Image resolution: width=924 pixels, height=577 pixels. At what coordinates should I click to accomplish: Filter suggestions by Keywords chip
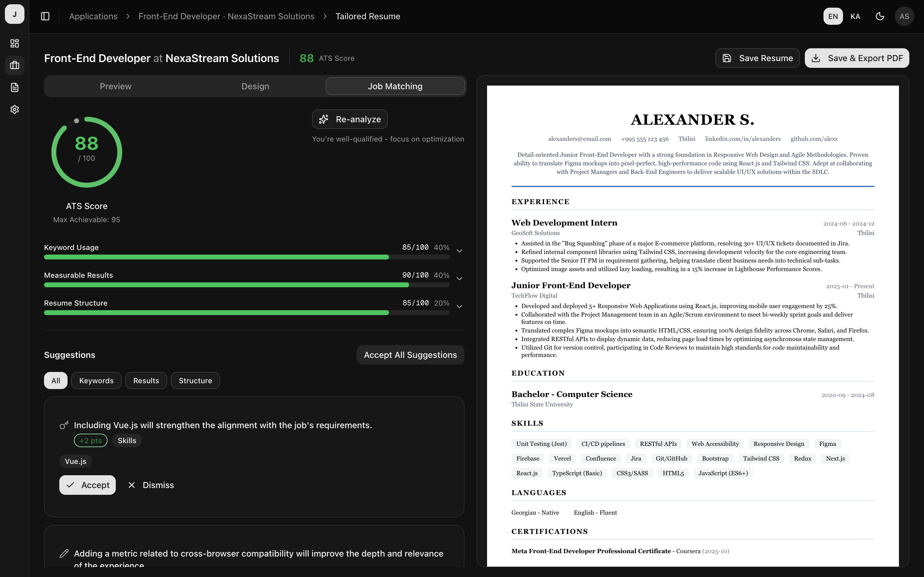click(96, 380)
